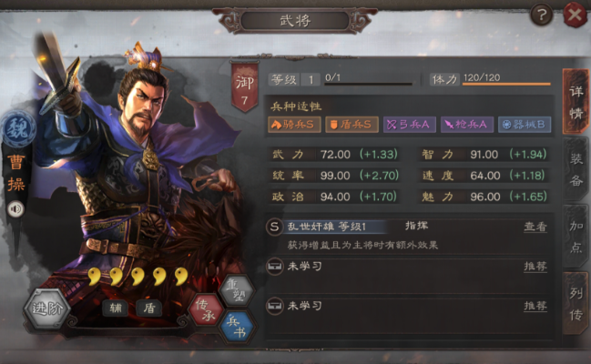Click the first 推荐 link

pos(535,267)
